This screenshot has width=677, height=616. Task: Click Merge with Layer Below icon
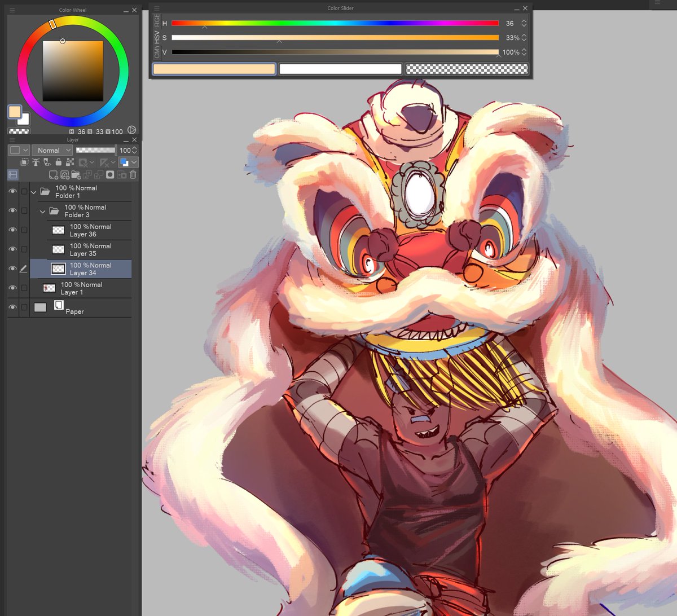[99, 175]
